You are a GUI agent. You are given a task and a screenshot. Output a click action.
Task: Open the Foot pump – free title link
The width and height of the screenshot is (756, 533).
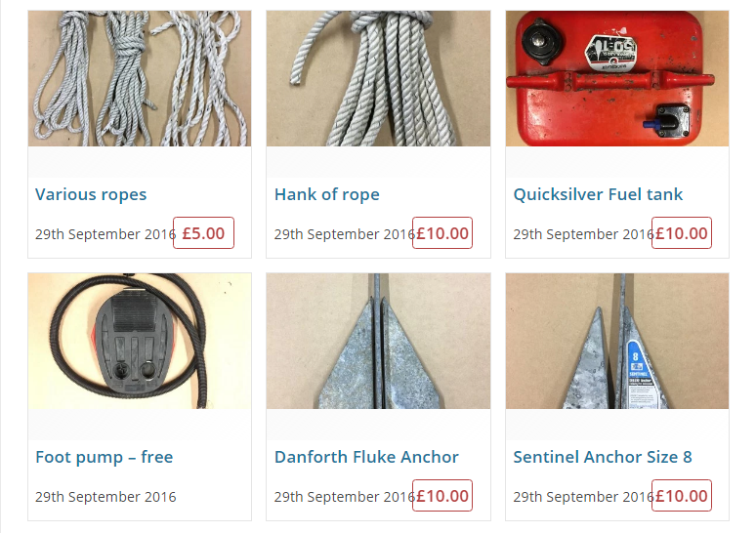[105, 457]
